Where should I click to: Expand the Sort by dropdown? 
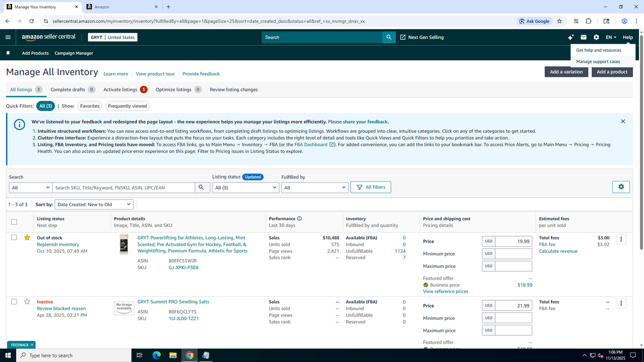tap(94, 205)
